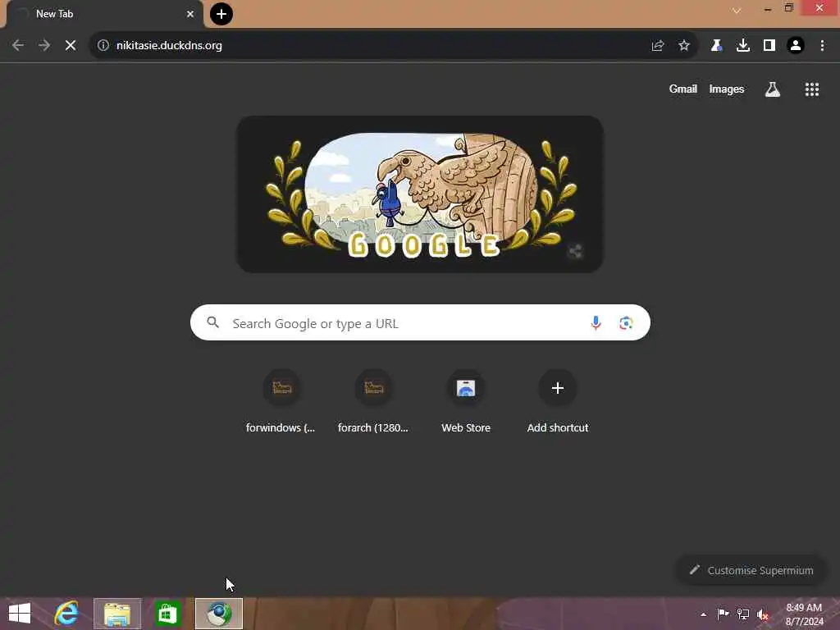The width and height of the screenshot is (840, 630).
Task: Launch Internet Explorer from taskbar
Action: [66, 614]
